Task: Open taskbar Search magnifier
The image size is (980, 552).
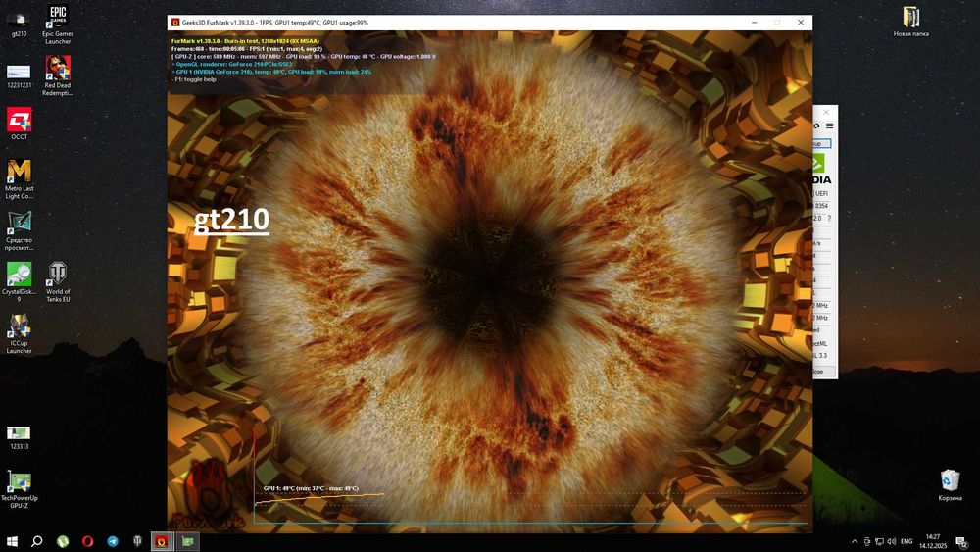Action: (37, 541)
